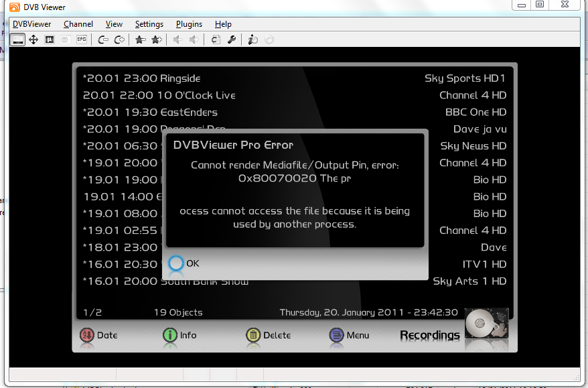Click the Sky News HD channel name
The width and height of the screenshot is (588, 388).
[x=473, y=146]
